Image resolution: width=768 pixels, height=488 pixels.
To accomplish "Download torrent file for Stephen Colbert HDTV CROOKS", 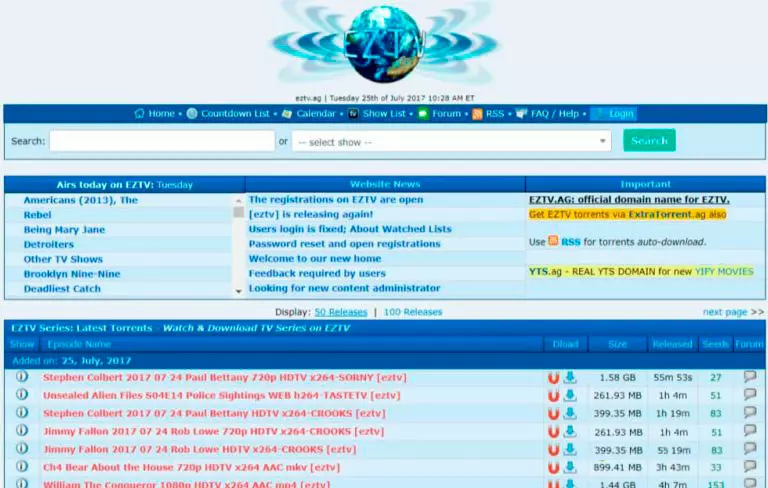I will click(570, 413).
